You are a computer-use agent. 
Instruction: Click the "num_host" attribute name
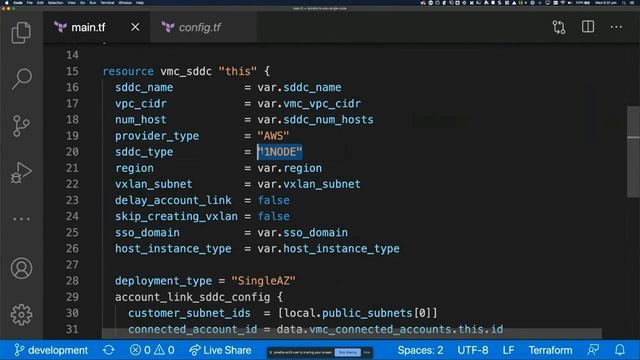point(141,120)
